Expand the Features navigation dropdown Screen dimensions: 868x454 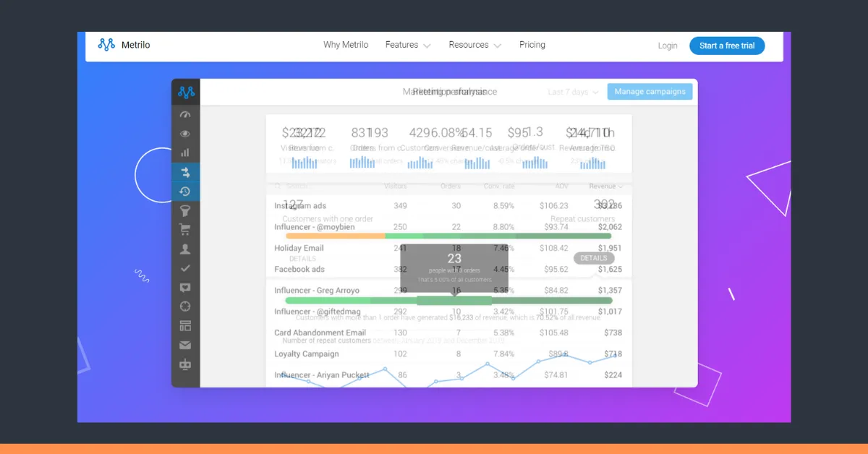[407, 44]
